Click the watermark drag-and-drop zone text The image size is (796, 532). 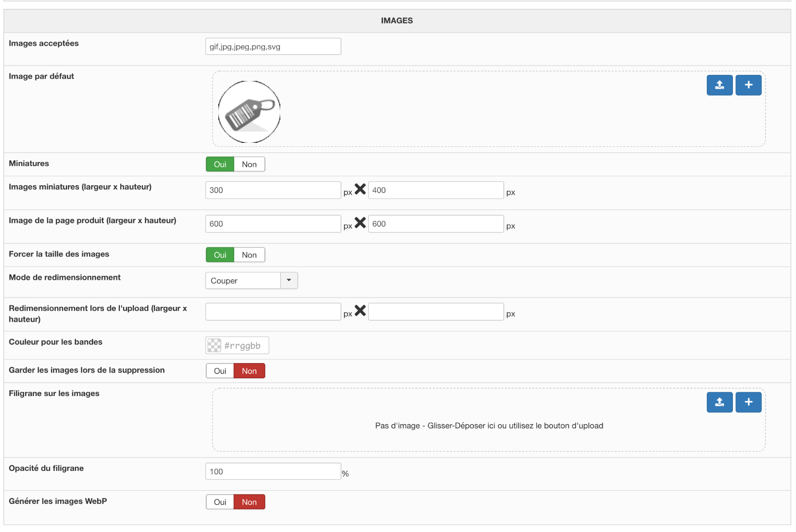489,426
